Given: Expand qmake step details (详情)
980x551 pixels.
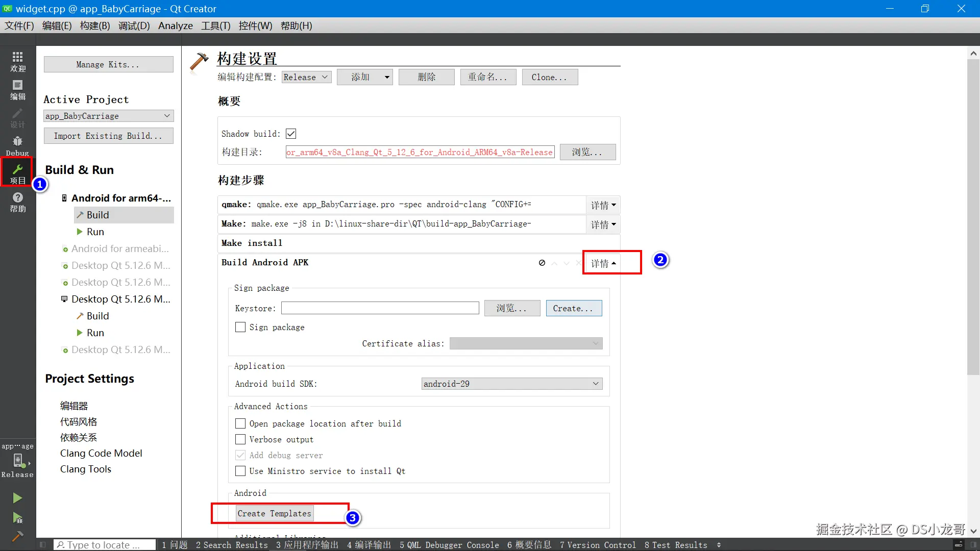Looking at the screenshot, I should point(603,205).
